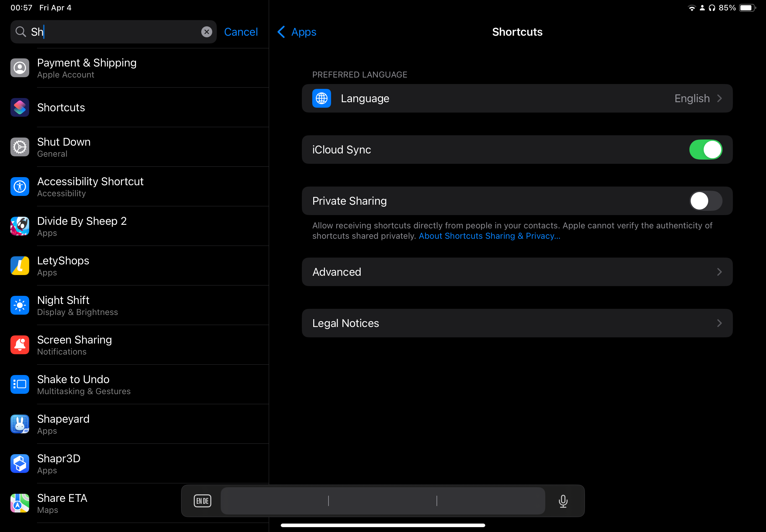
Task: Tap the Shut Down gear icon
Action: [20, 147]
